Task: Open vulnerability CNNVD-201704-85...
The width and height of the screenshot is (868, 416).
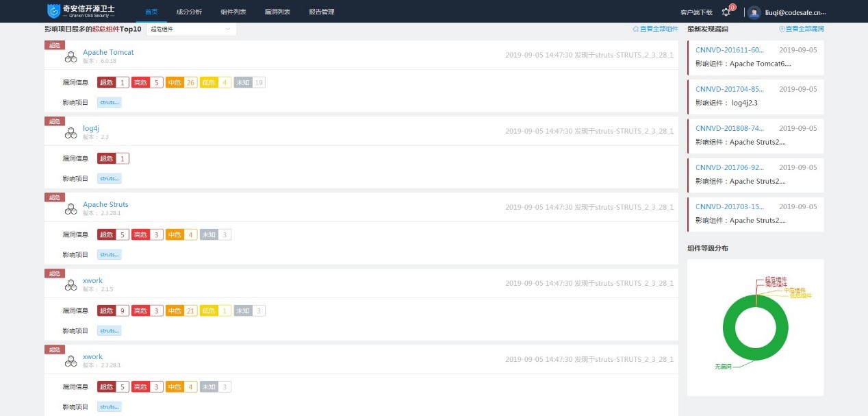Action: click(730, 89)
